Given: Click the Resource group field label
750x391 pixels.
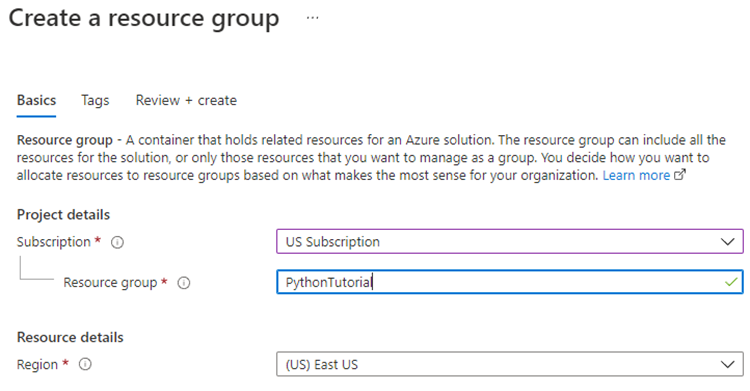Looking at the screenshot, I should click(x=110, y=283).
